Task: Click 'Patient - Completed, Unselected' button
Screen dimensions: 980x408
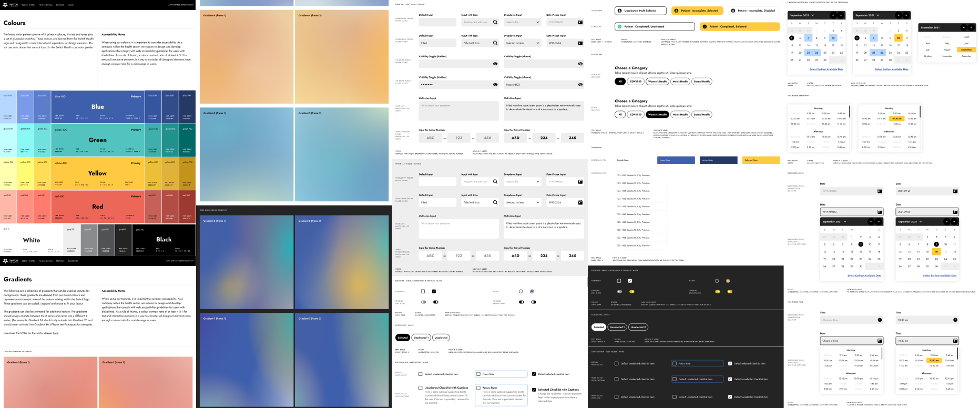Action: (x=656, y=26)
